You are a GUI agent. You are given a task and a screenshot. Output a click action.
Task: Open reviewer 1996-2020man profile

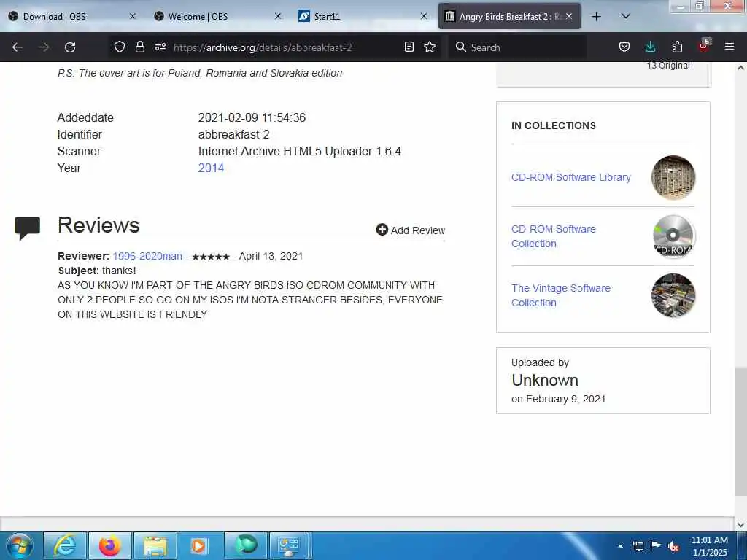[147, 256]
